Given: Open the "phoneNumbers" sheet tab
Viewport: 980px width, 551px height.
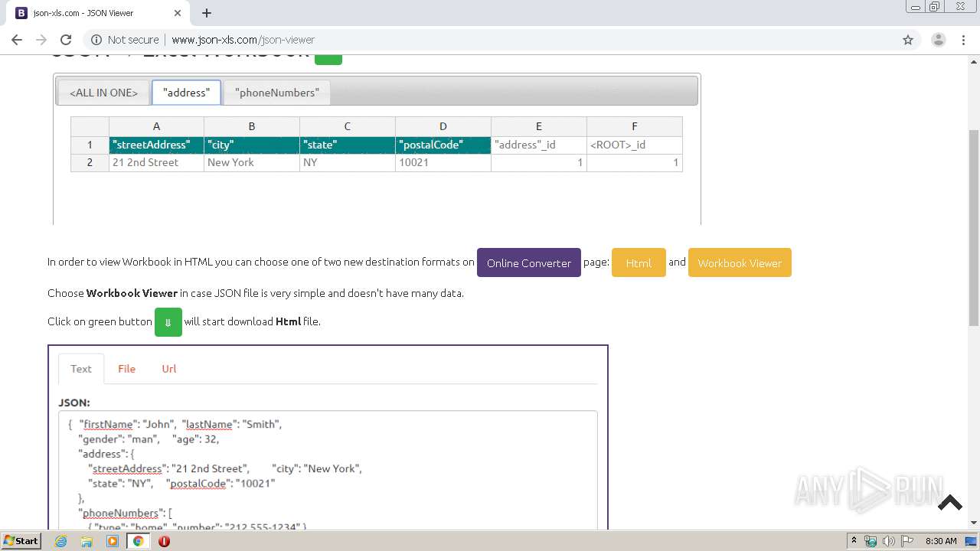Looking at the screenshot, I should (276, 93).
